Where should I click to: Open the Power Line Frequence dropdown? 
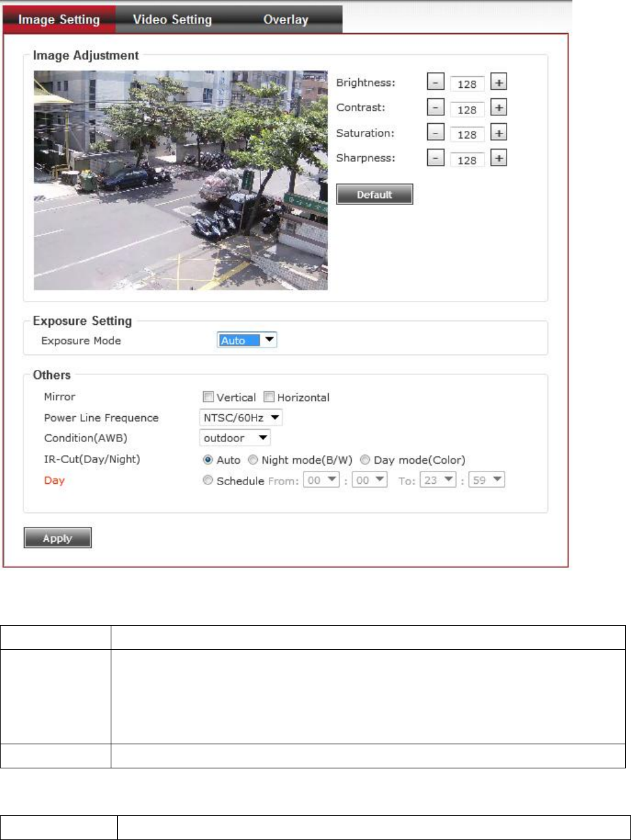point(240,417)
